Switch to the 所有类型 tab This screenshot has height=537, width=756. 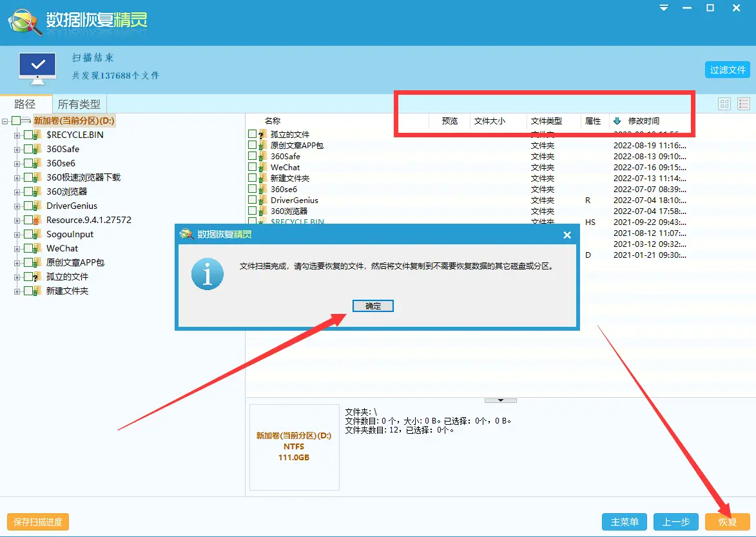click(x=79, y=103)
